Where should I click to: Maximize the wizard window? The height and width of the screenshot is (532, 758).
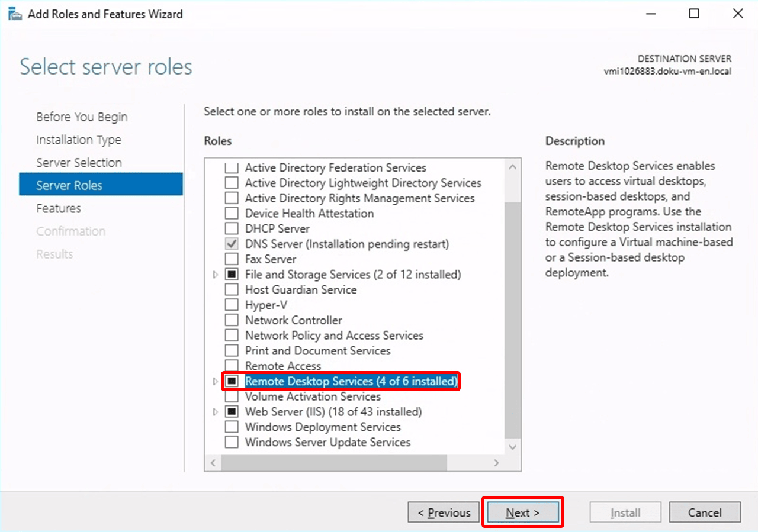pyautogui.click(x=694, y=14)
